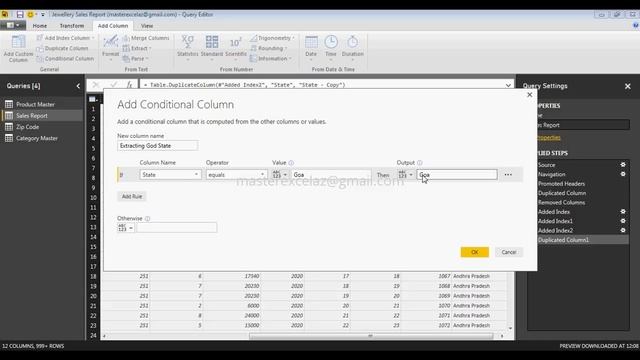Open settings gear for Added Index2 step
This screenshot has height=360, width=640.
tap(623, 231)
